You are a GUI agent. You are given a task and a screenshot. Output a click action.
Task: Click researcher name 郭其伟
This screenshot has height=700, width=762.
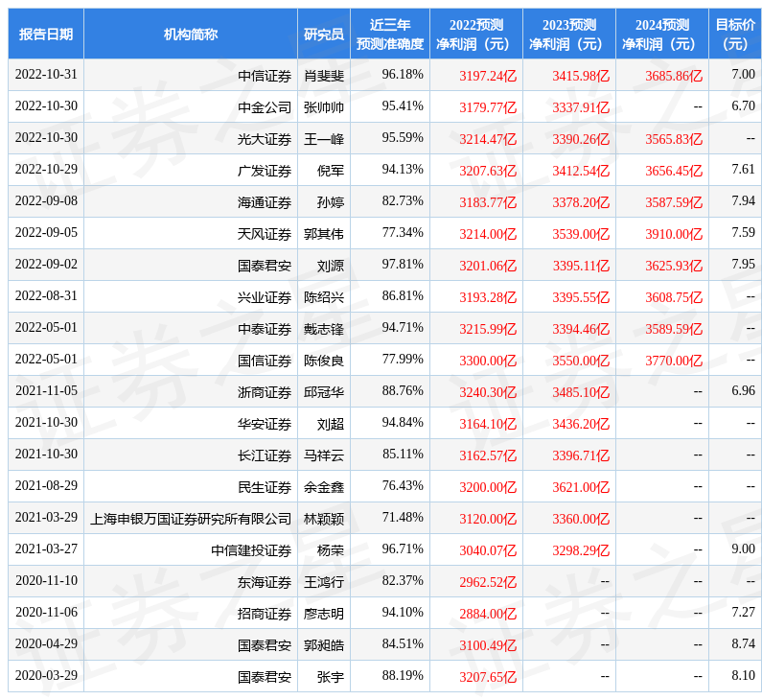(x=324, y=233)
